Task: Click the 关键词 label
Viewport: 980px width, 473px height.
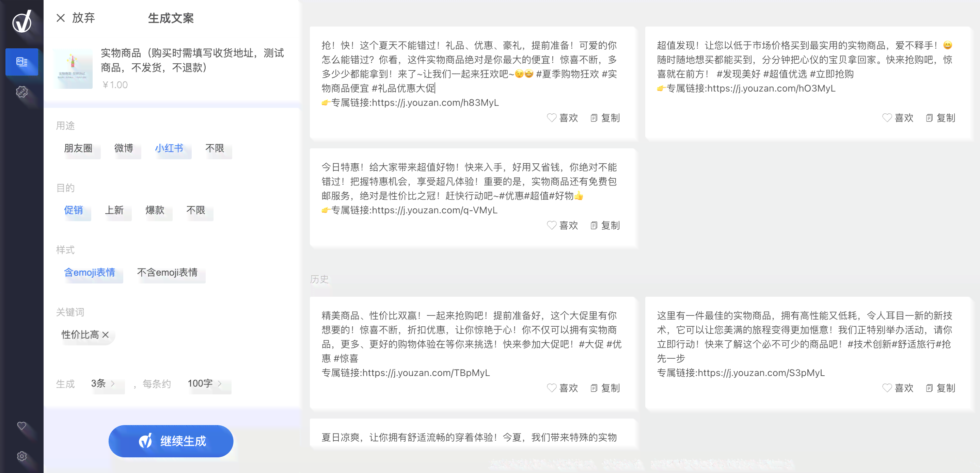Action: click(x=70, y=312)
